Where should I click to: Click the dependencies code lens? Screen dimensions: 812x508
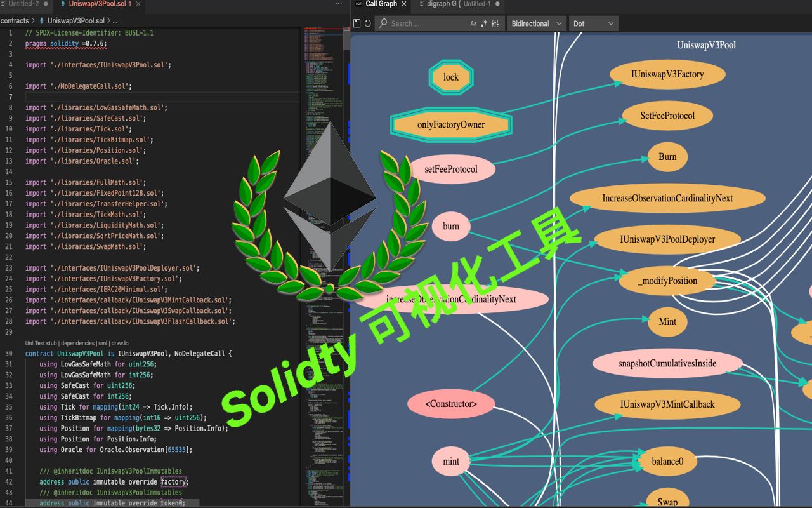pyautogui.click(x=77, y=343)
